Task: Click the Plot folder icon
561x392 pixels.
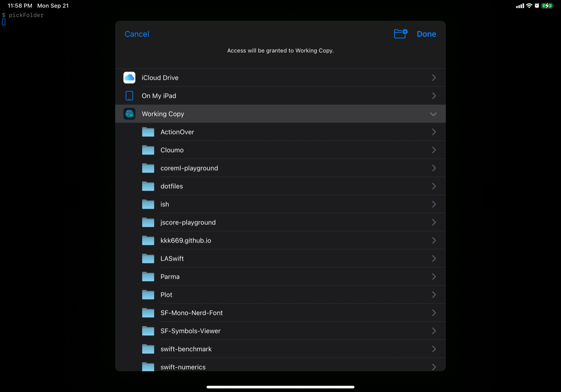Action: coord(148,295)
